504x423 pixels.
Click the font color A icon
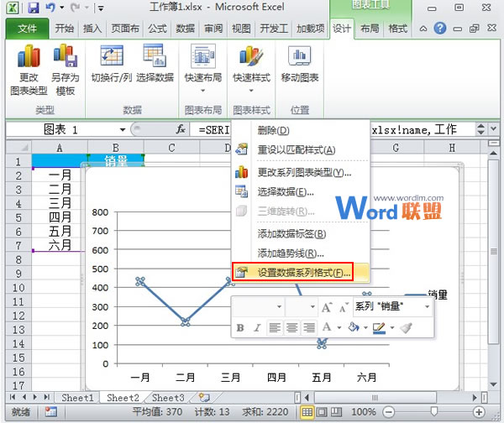pos(327,327)
